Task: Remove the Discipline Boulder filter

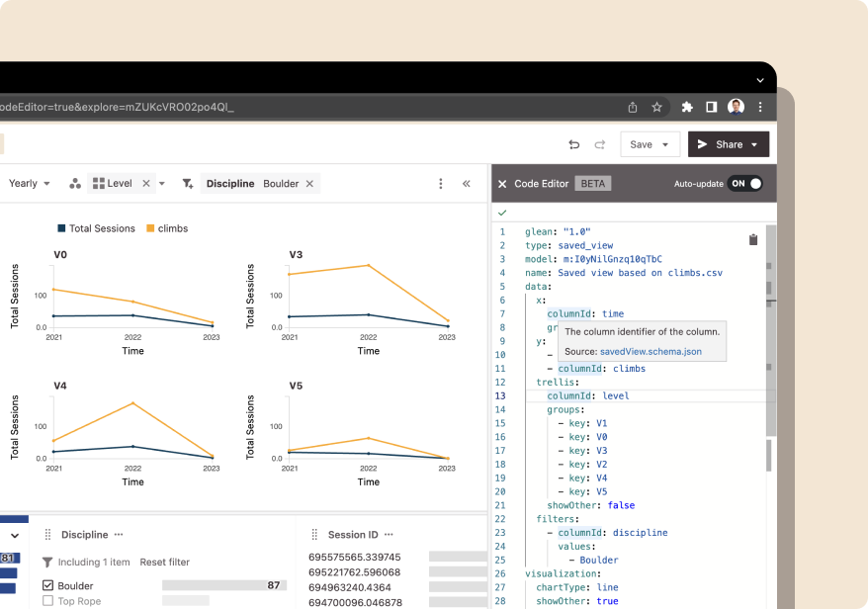Action: (310, 183)
